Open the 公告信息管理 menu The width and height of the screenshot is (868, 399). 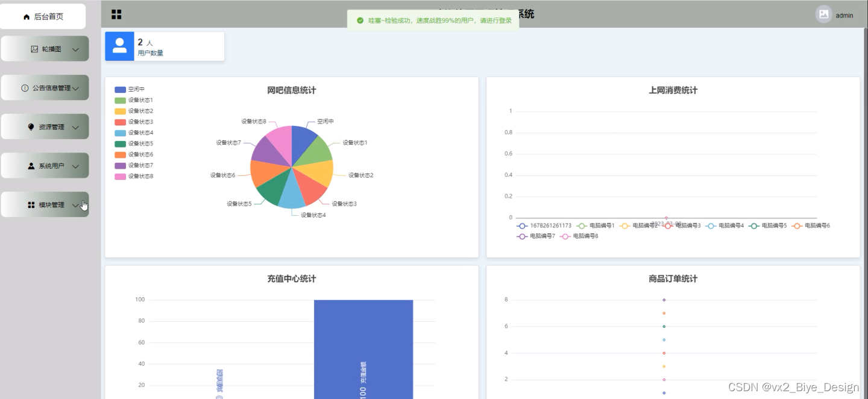[45, 87]
